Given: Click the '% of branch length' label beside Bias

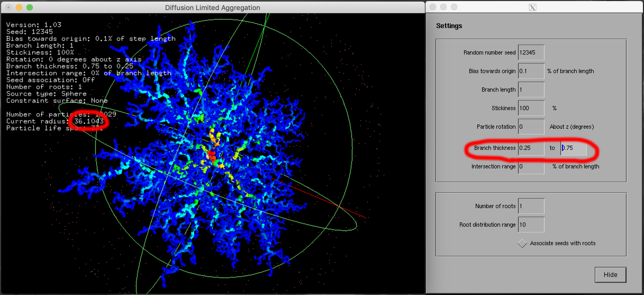Looking at the screenshot, I should click(570, 71).
